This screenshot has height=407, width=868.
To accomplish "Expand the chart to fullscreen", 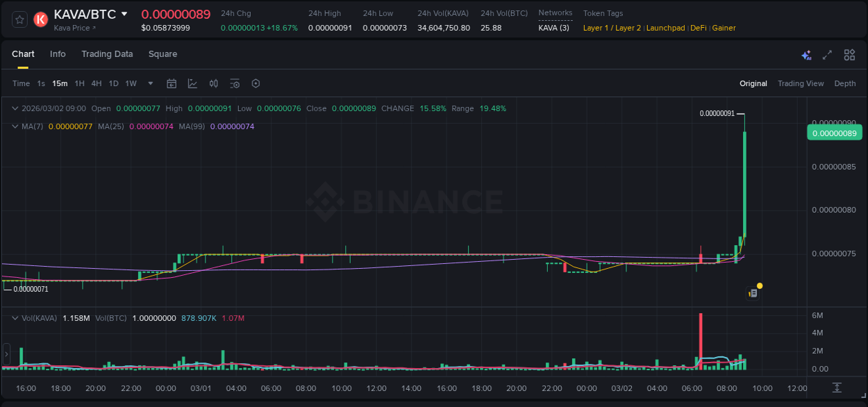I will 826,54.
